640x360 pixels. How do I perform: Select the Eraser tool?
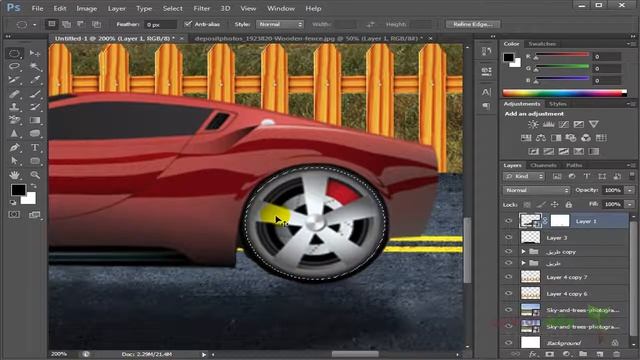pos(14,120)
